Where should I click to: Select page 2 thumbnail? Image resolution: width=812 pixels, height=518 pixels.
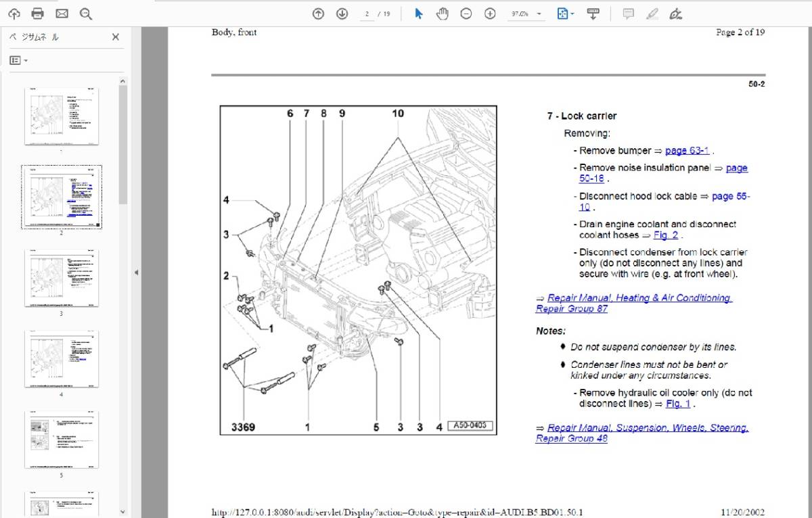pos(61,197)
